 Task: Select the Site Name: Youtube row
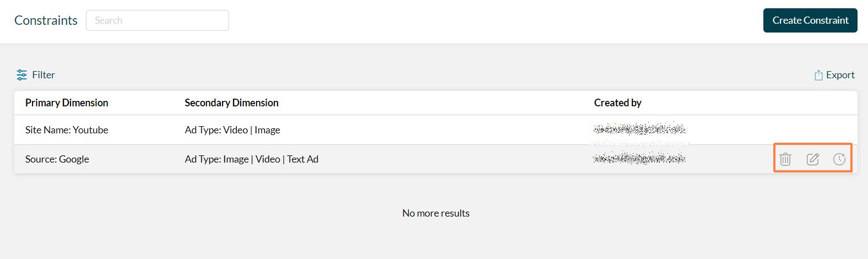[67, 130]
